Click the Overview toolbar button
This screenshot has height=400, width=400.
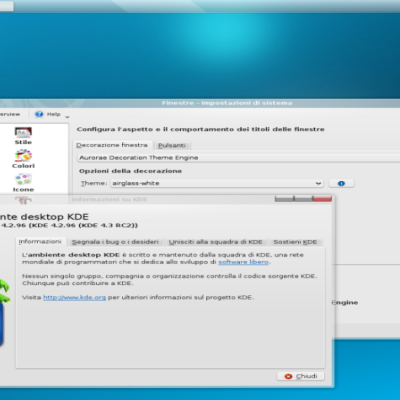coord(10,114)
